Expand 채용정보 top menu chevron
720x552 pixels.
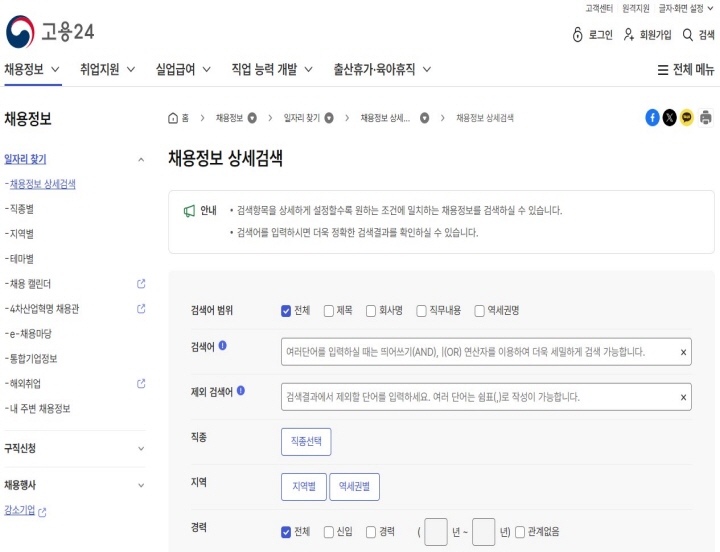[55, 70]
